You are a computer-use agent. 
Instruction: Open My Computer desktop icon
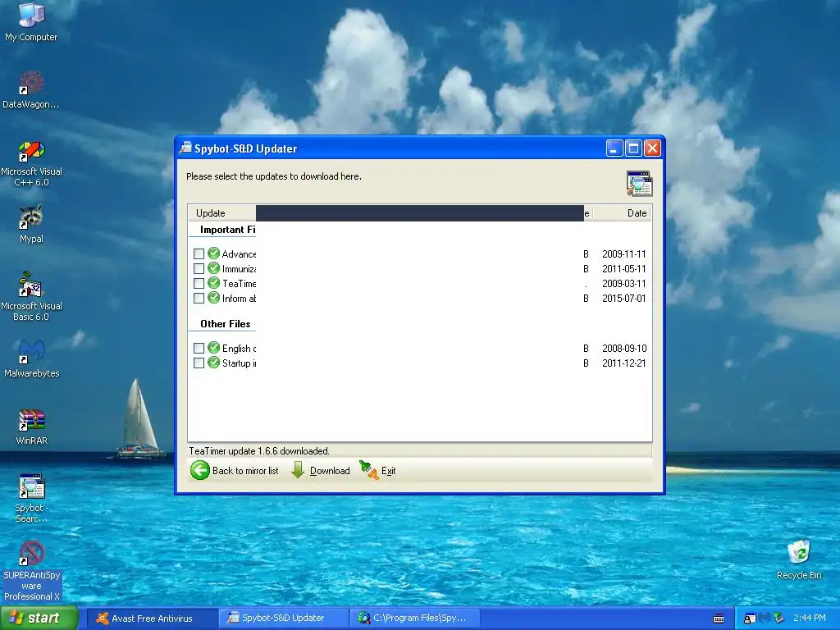click(31, 21)
